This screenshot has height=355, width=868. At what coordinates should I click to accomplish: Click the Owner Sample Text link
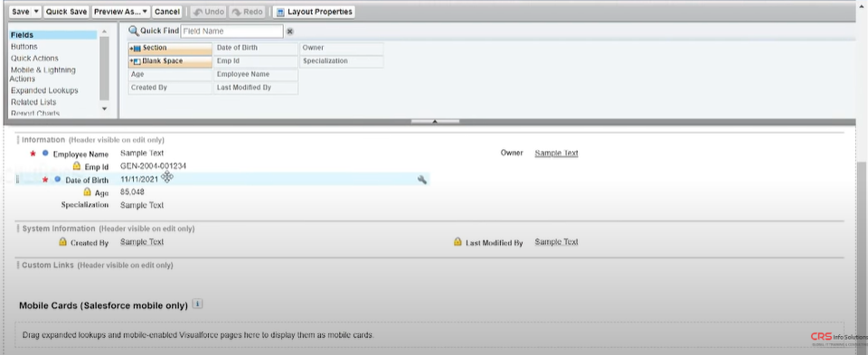(x=556, y=154)
